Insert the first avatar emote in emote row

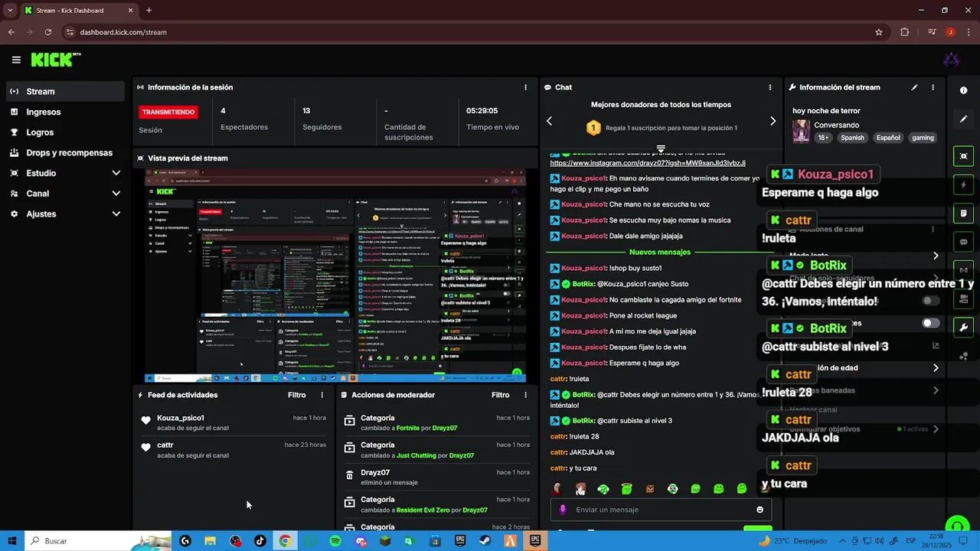[x=557, y=488]
